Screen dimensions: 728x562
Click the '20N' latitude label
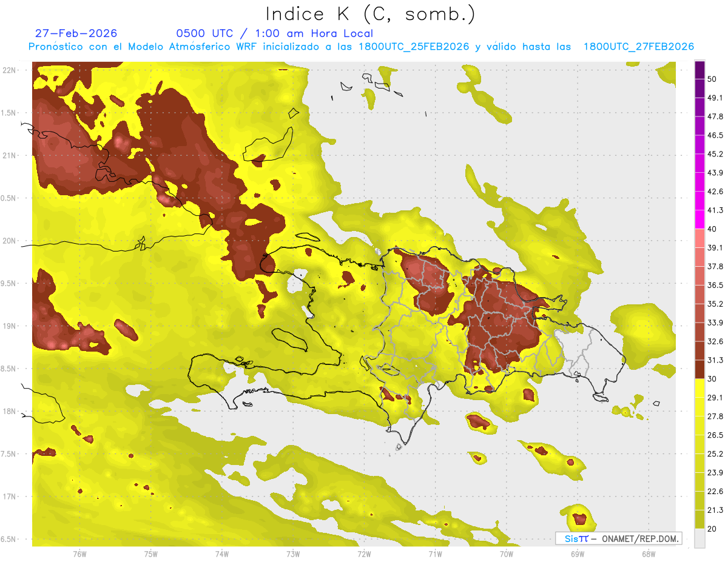pyautogui.click(x=9, y=241)
